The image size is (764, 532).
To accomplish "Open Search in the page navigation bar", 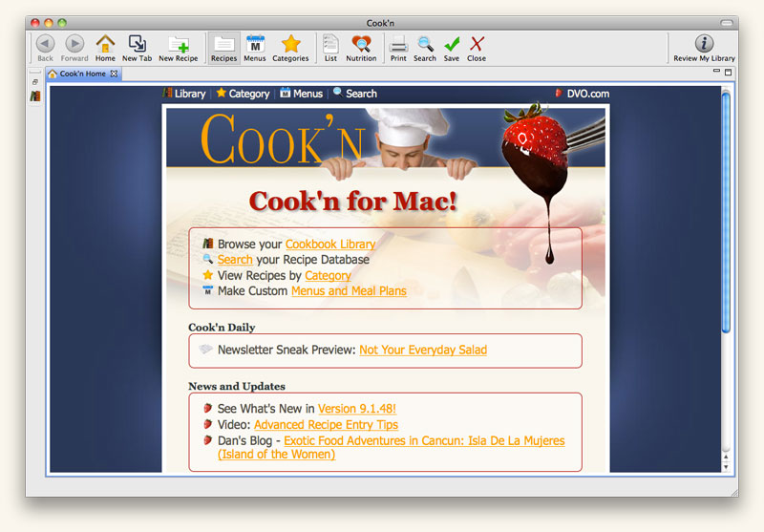I will tap(355, 94).
